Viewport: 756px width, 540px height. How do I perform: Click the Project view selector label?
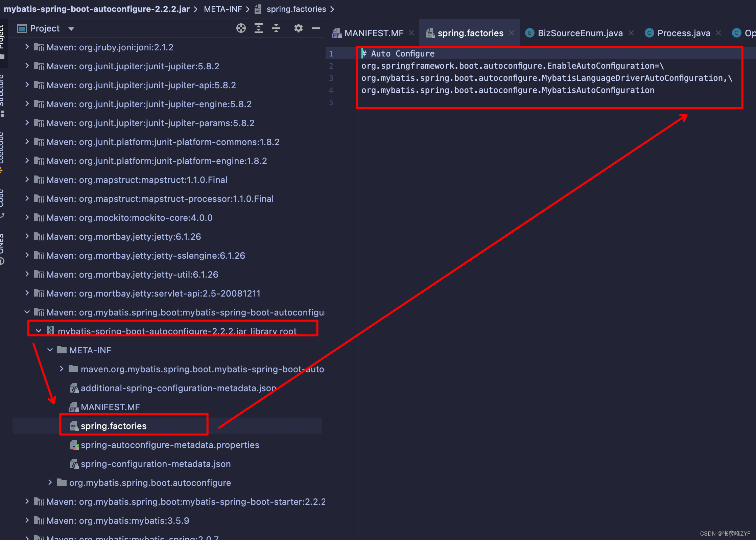pos(45,28)
